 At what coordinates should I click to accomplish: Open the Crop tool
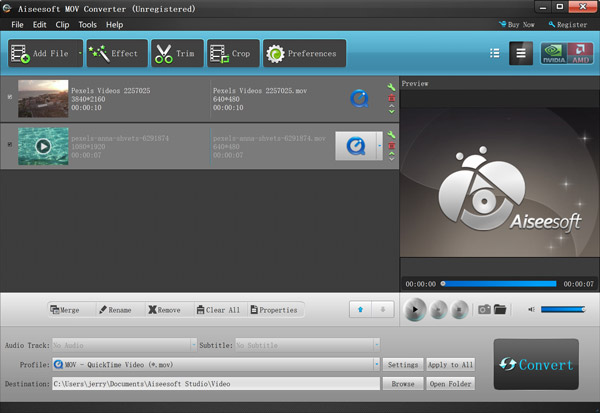[233, 53]
